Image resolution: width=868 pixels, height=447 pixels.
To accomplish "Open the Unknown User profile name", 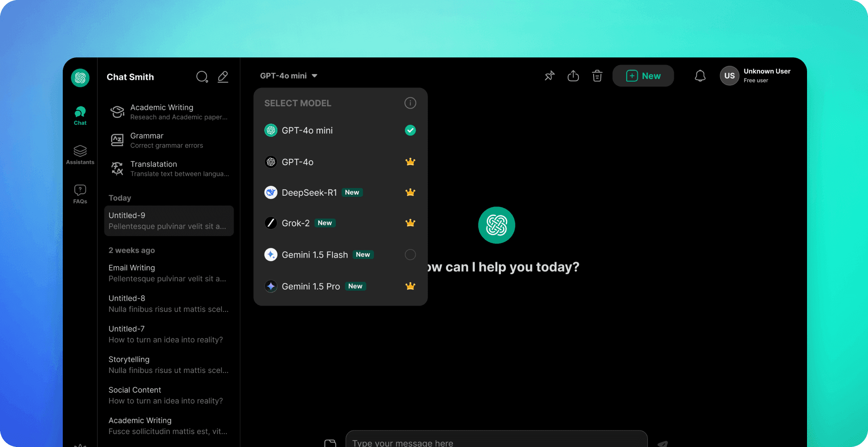I will point(767,71).
